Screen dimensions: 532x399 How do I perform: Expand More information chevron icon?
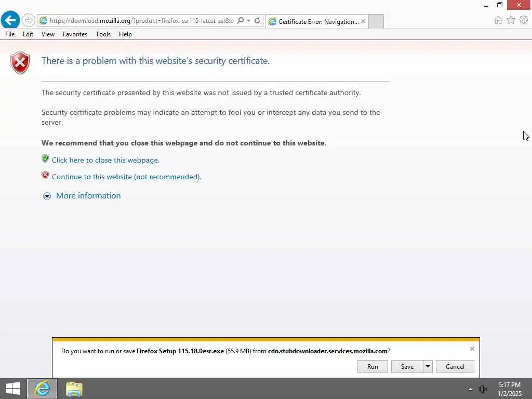47,196
